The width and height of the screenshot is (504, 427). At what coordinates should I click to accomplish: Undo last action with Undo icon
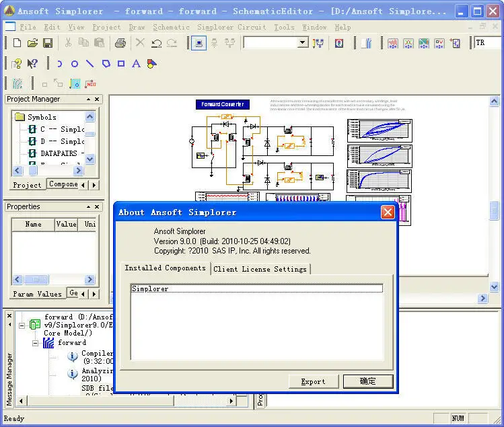point(156,43)
